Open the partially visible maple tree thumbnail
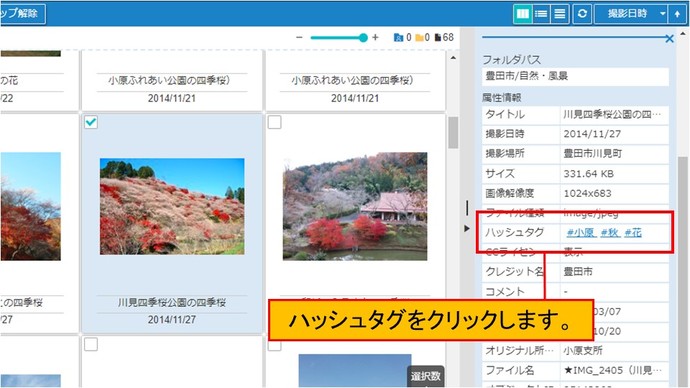690x388 pixels. [30, 206]
